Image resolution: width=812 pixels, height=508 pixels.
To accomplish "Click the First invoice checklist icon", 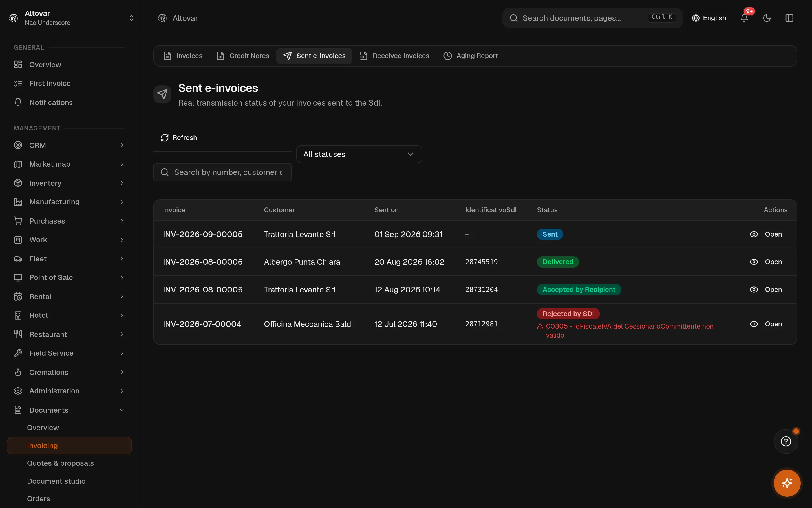I will pos(18,83).
